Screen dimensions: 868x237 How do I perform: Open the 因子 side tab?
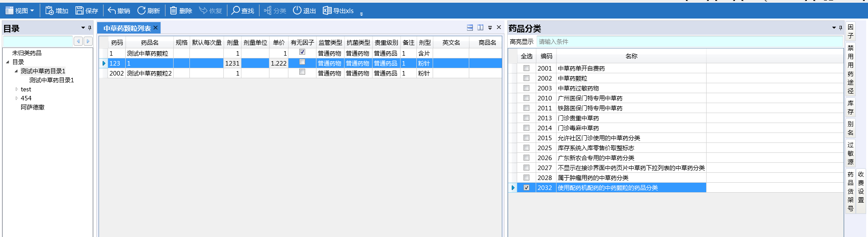(x=850, y=31)
